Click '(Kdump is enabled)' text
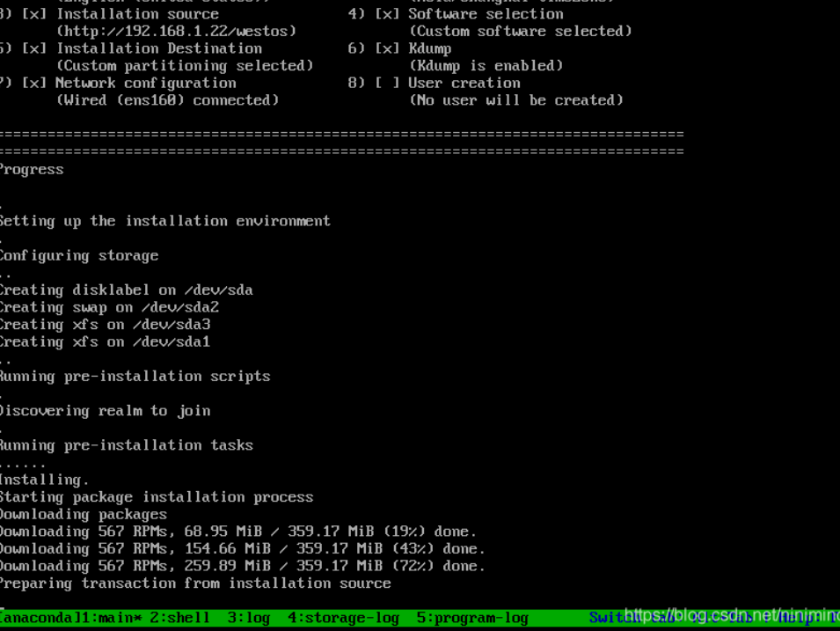The image size is (840, 631). [x=486, y=66]
